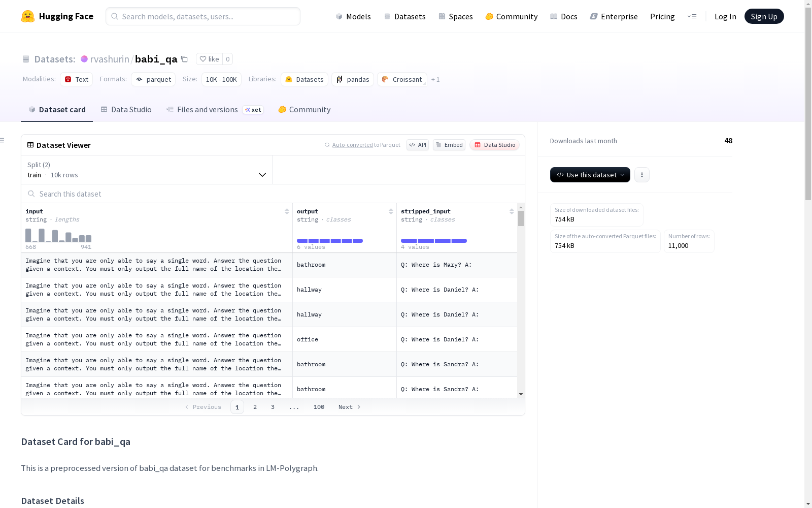The image size is (812, 508).
Task: Focus the search models, datasets, users field
Action: 203,16
